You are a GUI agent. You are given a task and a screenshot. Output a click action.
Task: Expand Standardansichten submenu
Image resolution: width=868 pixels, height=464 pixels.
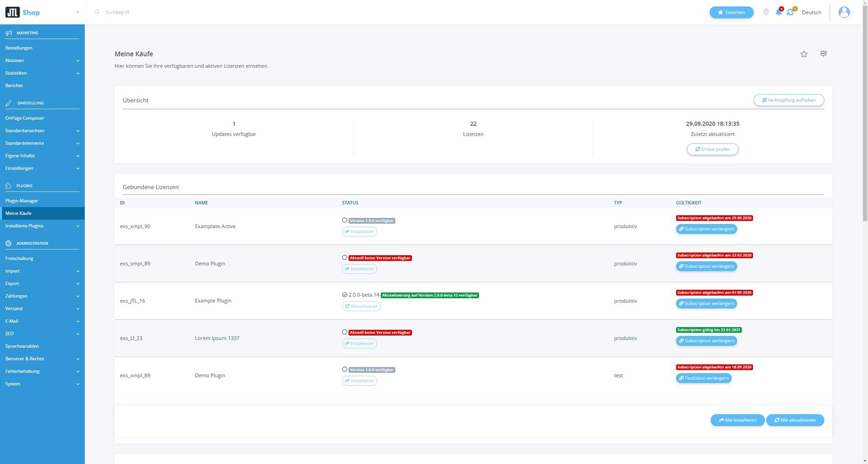coord(42,131)
